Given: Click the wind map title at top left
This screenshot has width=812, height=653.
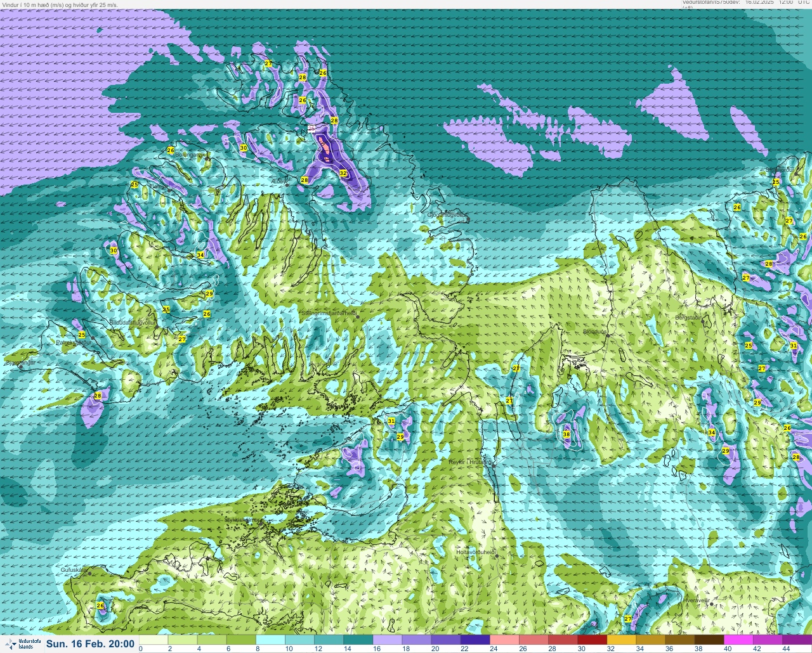Looking at the screenshot, I should tap(60, 4).
